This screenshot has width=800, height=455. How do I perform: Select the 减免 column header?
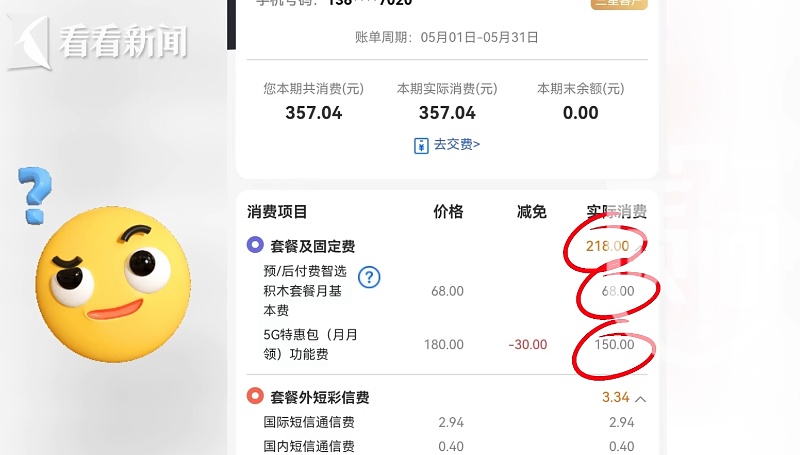pos(532,212)
